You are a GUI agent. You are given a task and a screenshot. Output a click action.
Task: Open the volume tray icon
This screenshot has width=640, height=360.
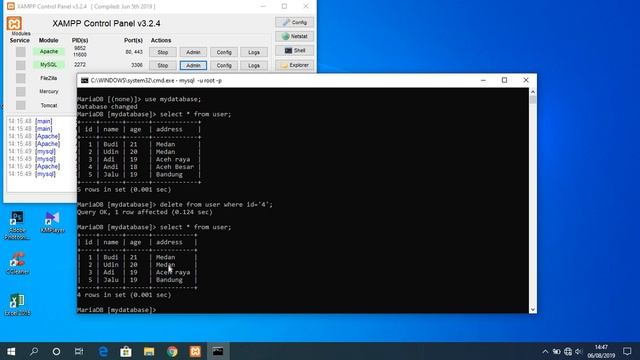[579, 351]
